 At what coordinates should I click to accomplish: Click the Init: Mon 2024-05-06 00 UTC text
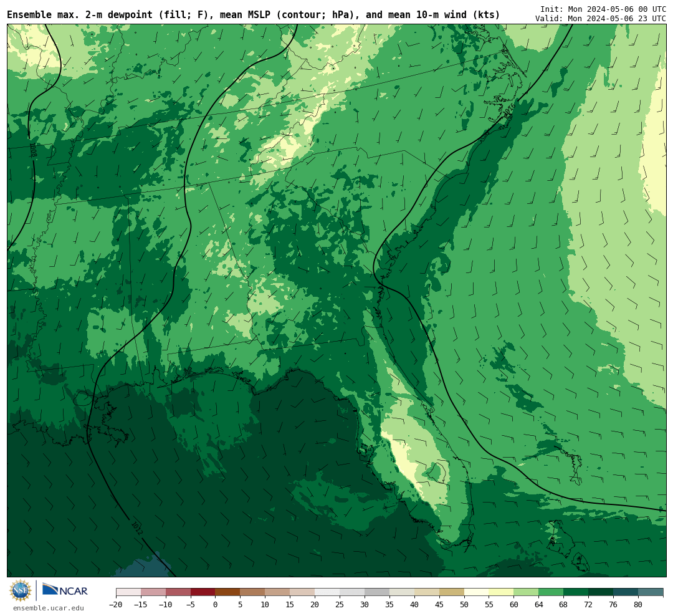point(603,9)
